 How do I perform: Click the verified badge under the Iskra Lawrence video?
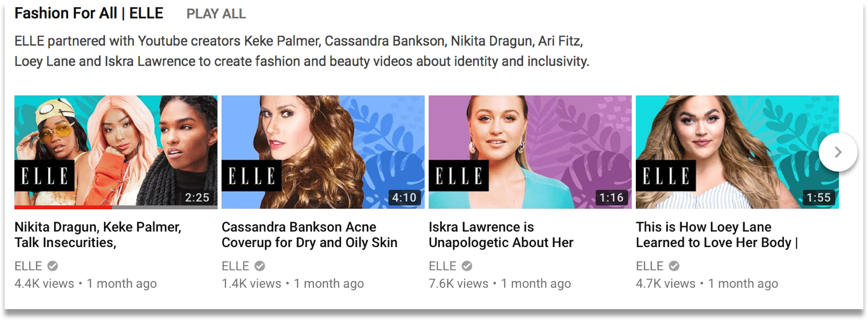[467, 266]
